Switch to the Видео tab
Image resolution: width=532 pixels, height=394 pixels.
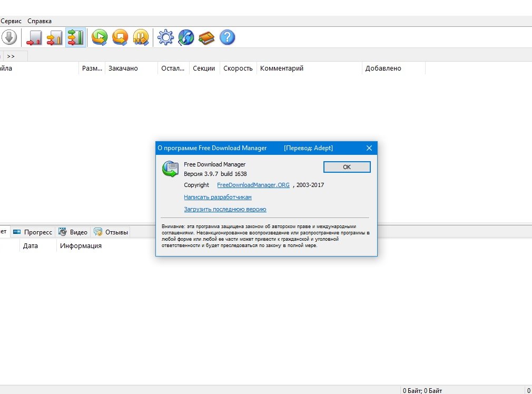[x=73, y=232]
